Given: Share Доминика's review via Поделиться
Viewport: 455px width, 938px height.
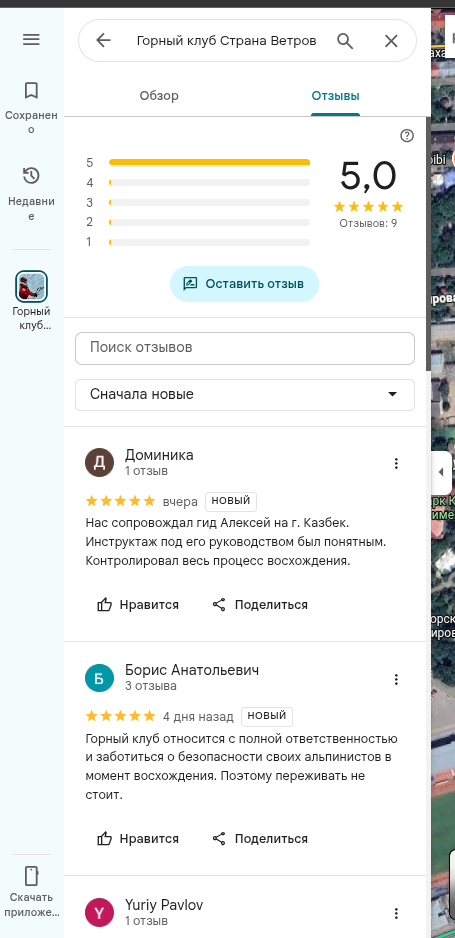Looking at the screenshot, I should pyautogui.click(x=260, y=605).
